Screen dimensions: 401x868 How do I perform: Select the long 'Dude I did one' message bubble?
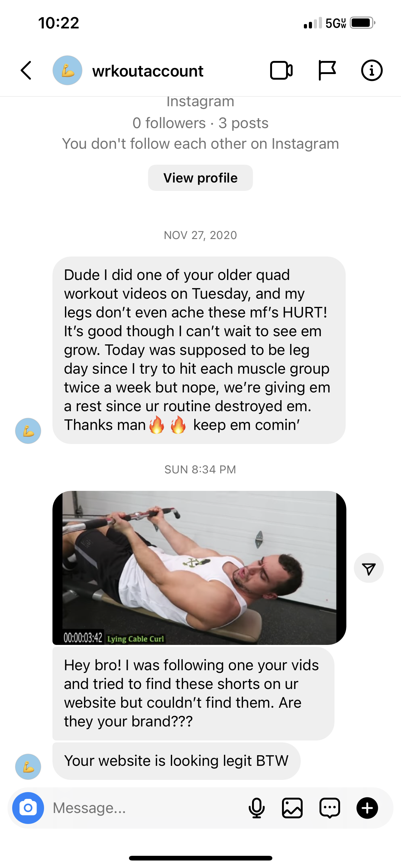coord(199,350)
